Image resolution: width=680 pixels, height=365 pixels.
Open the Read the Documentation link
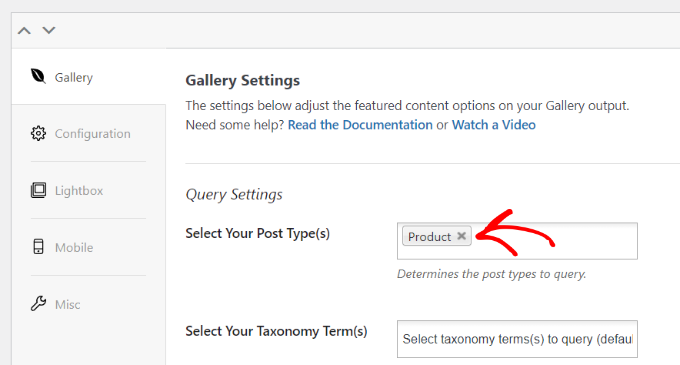(x=360, y=125)
